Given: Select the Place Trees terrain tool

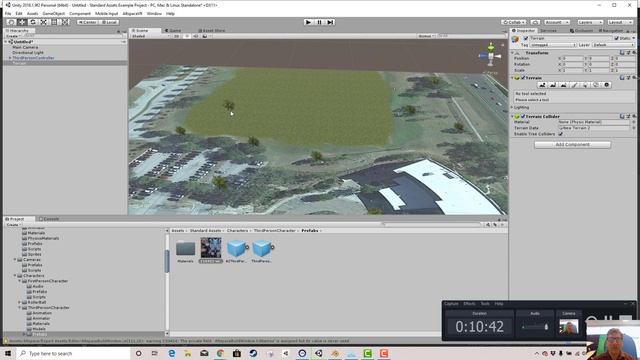Looking at the screenshot, I should (x=585, y=85).
